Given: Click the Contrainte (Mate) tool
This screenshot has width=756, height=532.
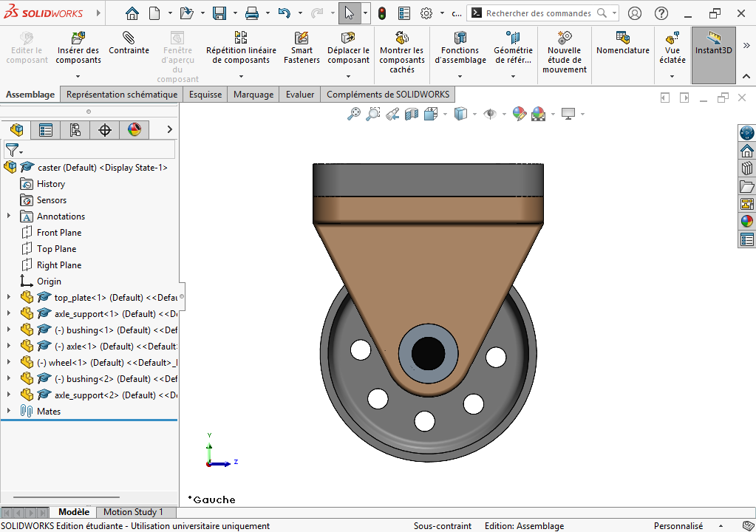Looking at the screenshot, I should point(129,44).
